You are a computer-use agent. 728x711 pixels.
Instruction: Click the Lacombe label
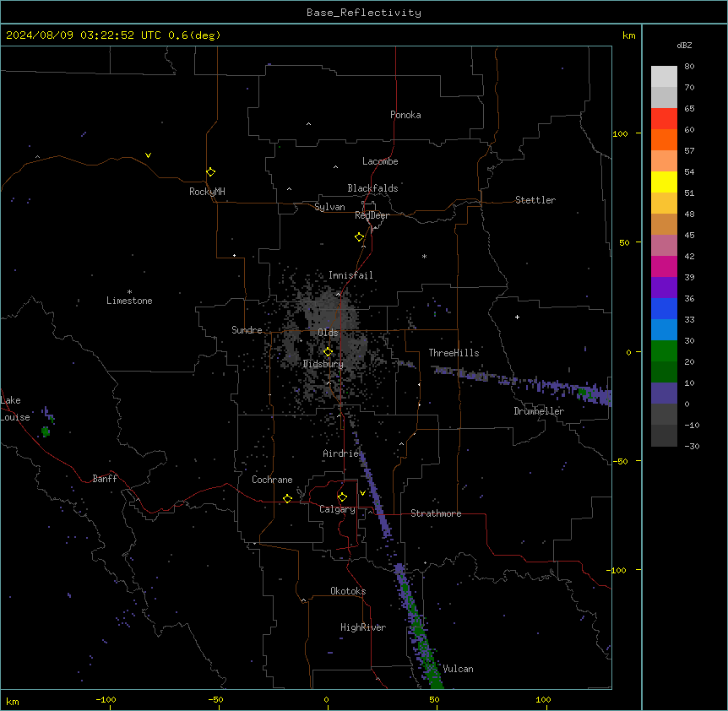click(380, 161)
